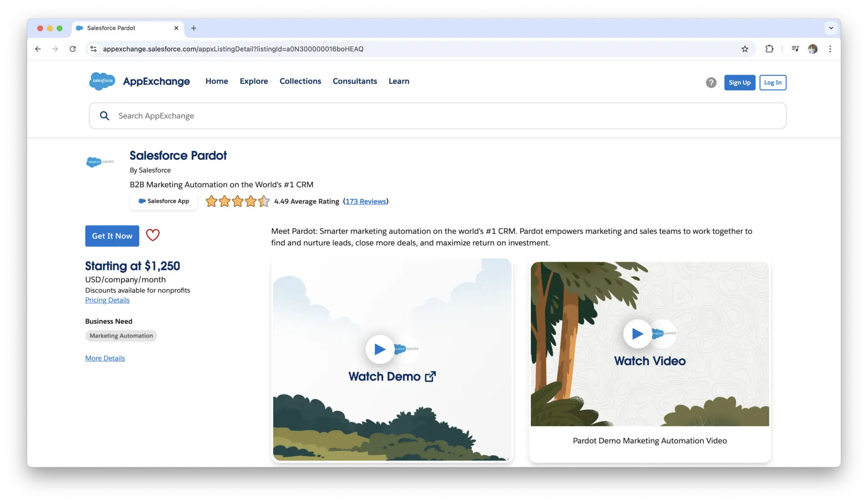868x503 pixels.
Task: Click the Sign Up button
Action: [x=740, y=82]
